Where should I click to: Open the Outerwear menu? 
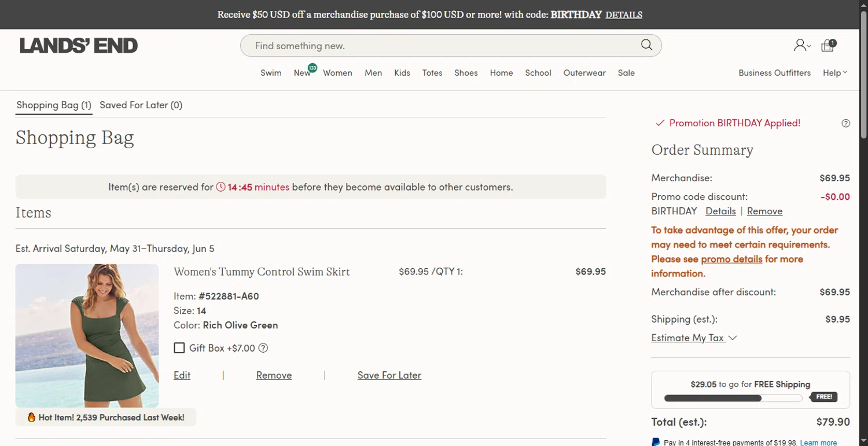click(x=584, y=72)
